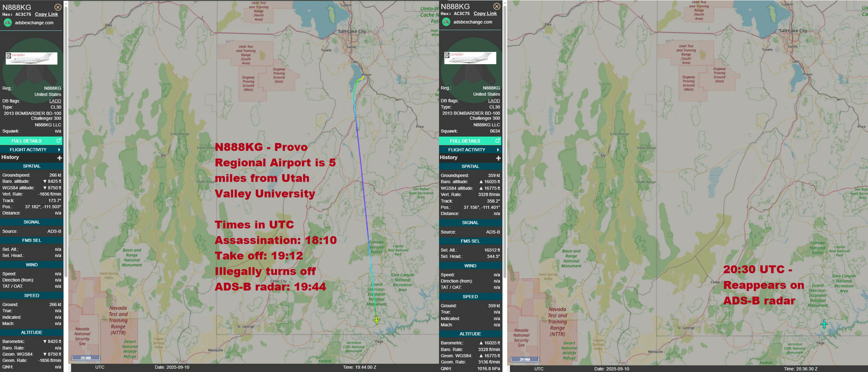Image resolution: width=868 pixels, height=372 pixels.
Task: Close the right N888KG info panel
Action: click(496, 6)
